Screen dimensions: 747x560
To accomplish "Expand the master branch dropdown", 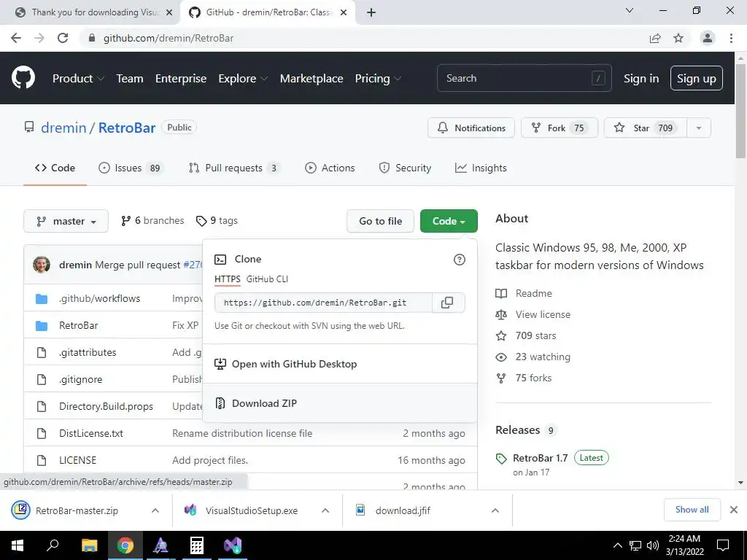I will 66,221.
